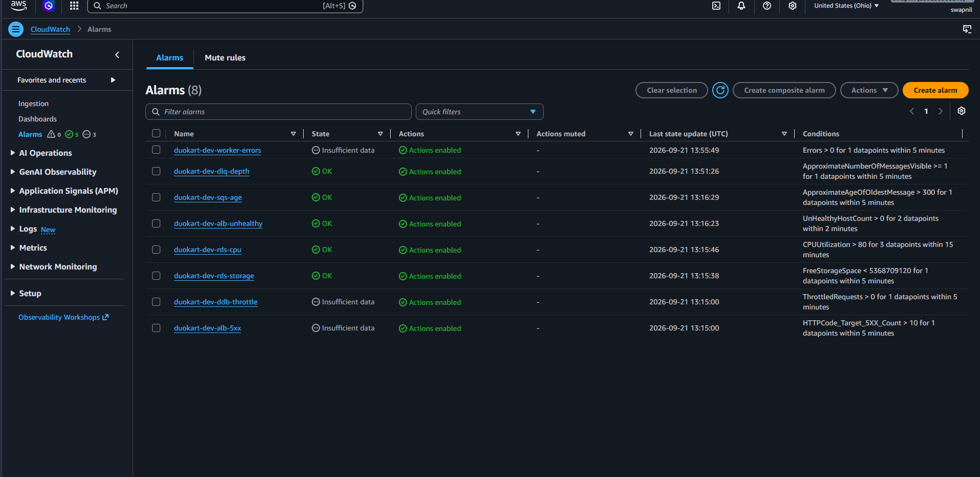
Task: Switch to the Mute rules tab
Action: click(x=225, y=58)
